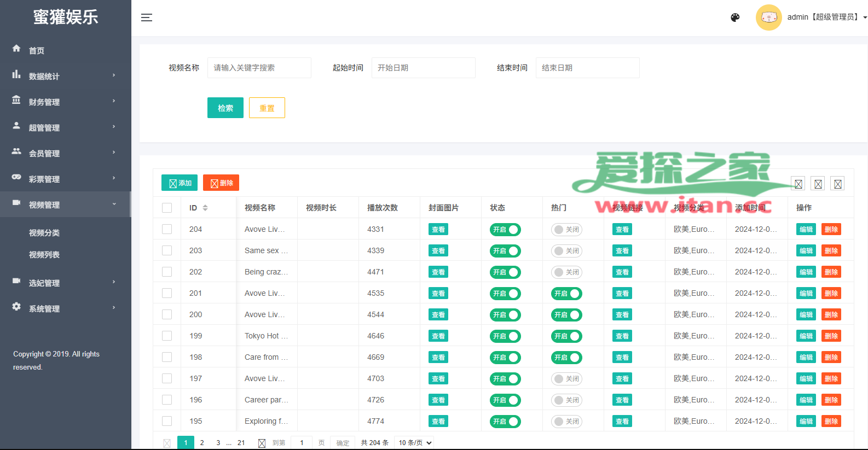Click the 开始日期 start date field

pos(423,68)
